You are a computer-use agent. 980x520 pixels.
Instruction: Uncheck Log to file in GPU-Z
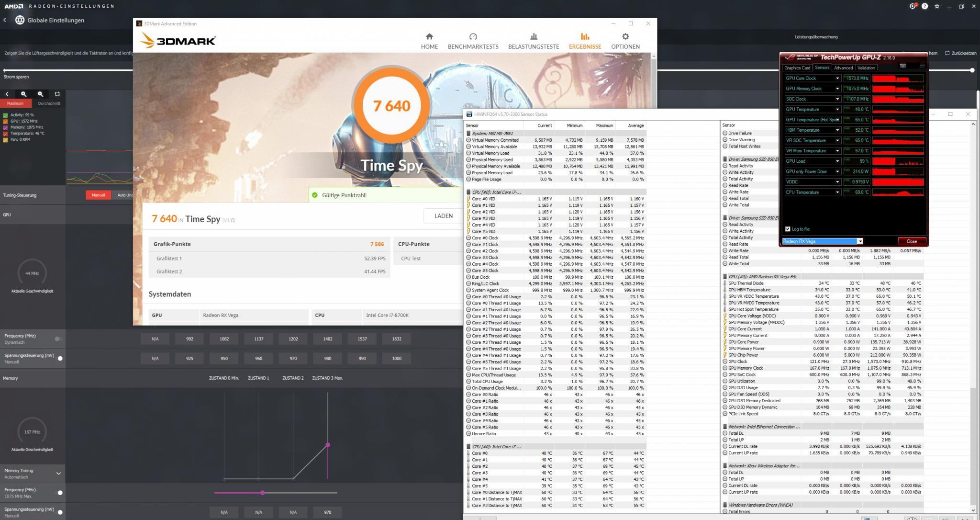click(788, 229)
